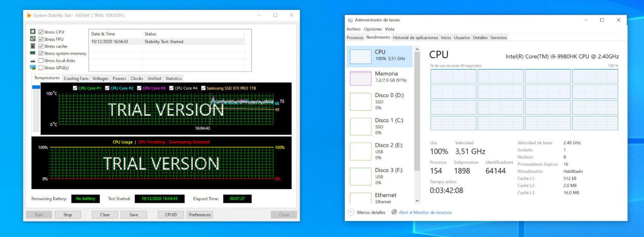
Task: Enable the Stress local disks checkbox
Action: click(x=41, y=60)
